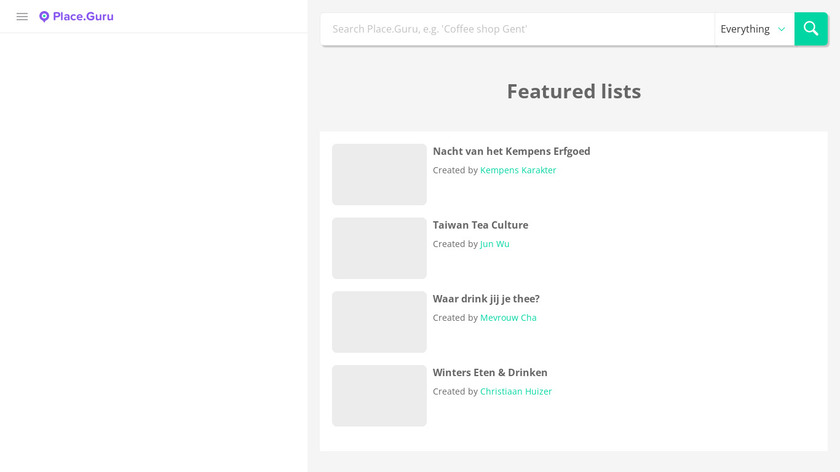The width and height of the screenshot is (840, 472).
Task: Open Winters Eten & Drinken list
Action: pos(490,373)
